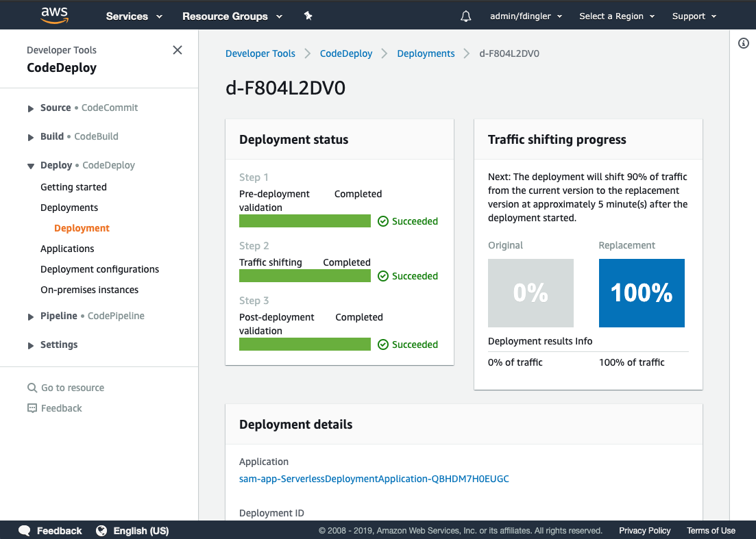Click the Deployment status panel title
Image resolution: width=756 pixels, height=539 pixels.
pos(293,140)
